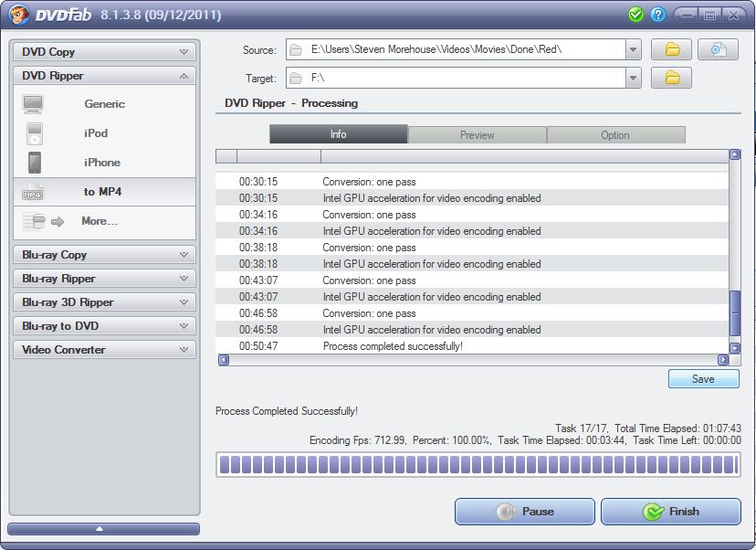The height and width of the screenshot is (550, 756).
Task: Expand the Blu-ray 3D Ripper section
Action: (x=104, y=302)
